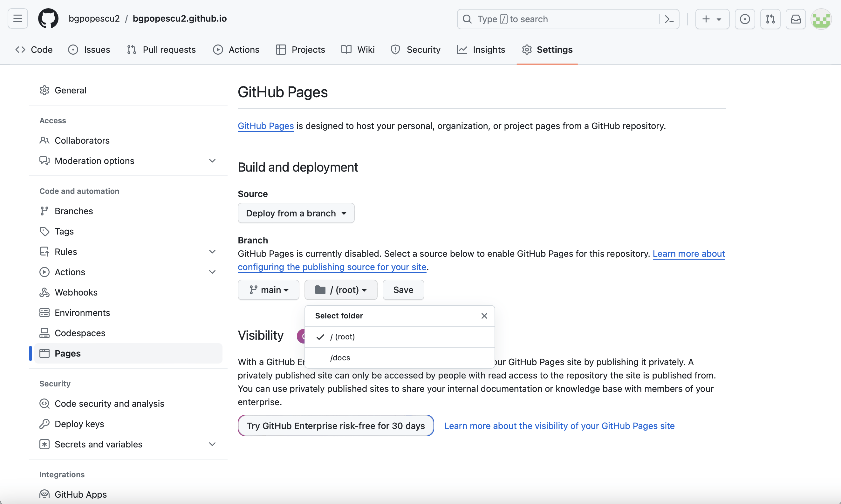Screen dimensions: 841x504
Task: Click the issues icon in header
Action: [x=745, y=19]
